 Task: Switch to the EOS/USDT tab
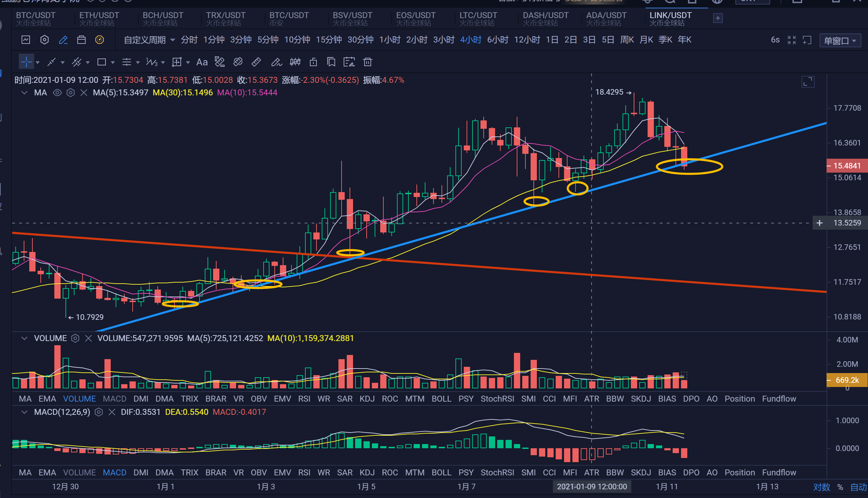coord(416,19)
